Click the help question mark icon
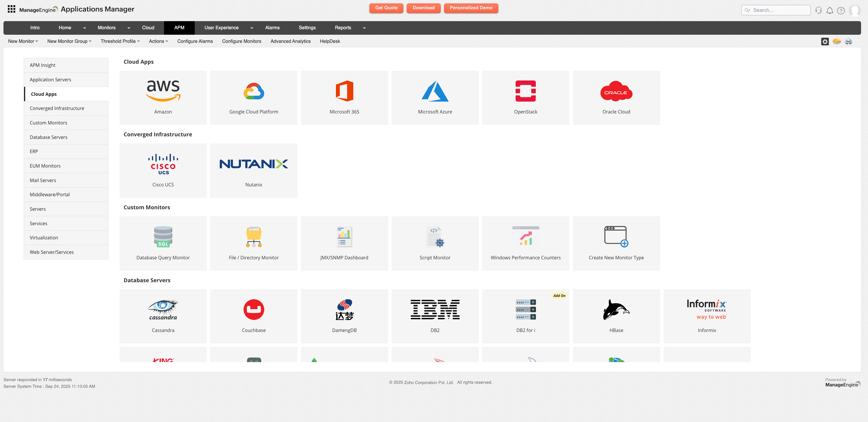Viewport: 868px width, 422px height. (x=841, y=10)
